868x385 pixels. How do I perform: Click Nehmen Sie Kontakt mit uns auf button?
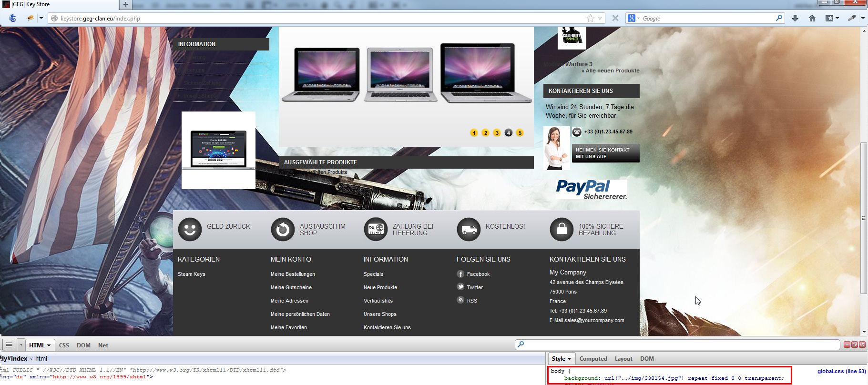coord(606,153)
